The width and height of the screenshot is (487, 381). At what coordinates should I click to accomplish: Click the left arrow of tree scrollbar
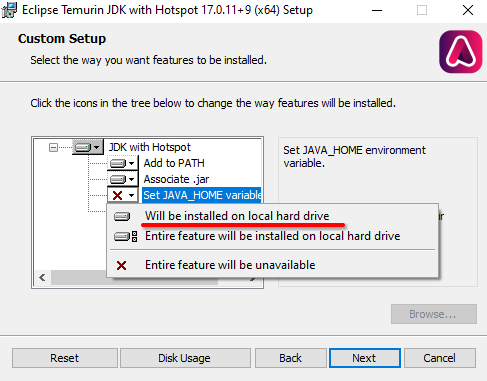tap(42, 277)
